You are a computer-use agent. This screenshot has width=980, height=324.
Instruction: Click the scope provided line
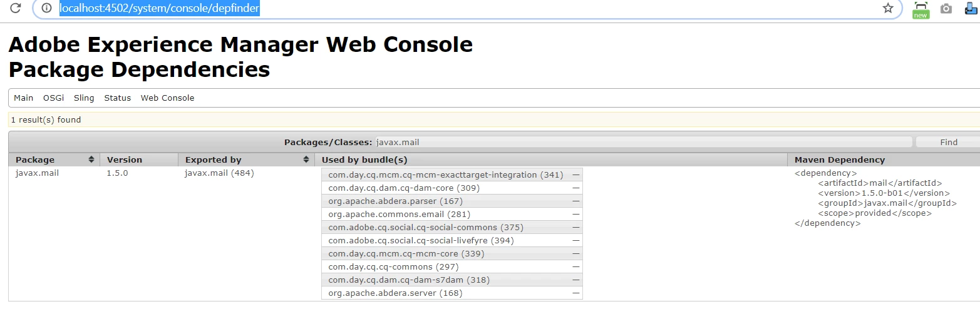click(875, 213)
